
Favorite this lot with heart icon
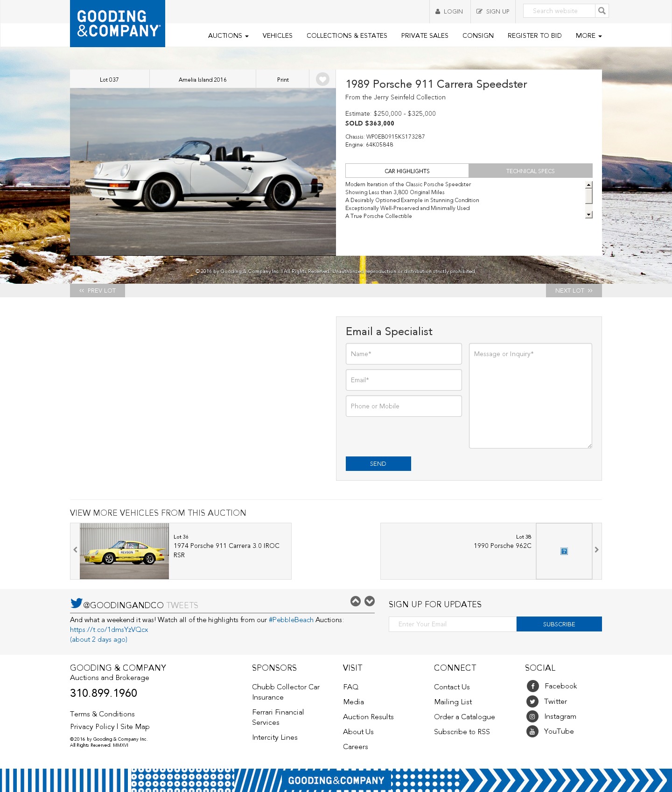pyautogui.click(x=322, y=79)
